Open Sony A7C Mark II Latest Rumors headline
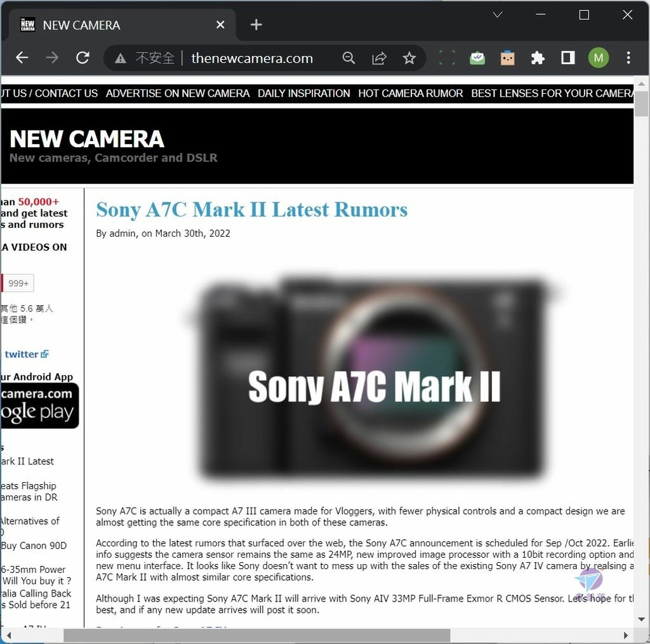This screenshot has height=644, width=650. click(x=251, y=209)
